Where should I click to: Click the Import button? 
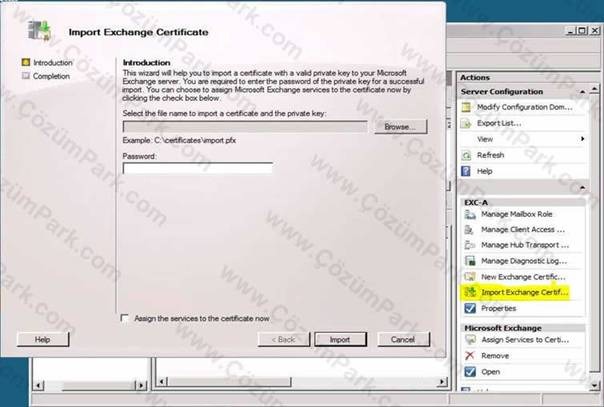(340, 340)
